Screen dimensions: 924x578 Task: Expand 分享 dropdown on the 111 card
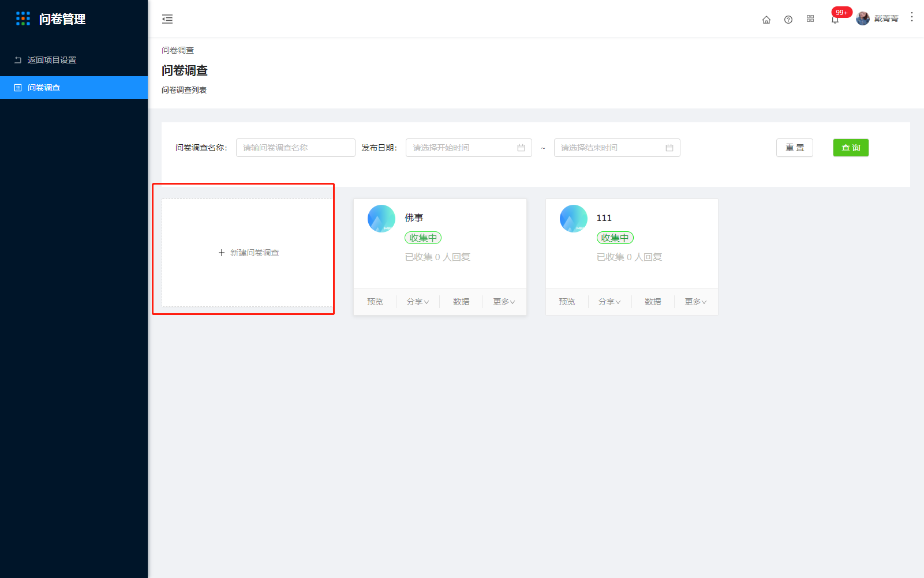pyautogui.click(x=609, y=302)
